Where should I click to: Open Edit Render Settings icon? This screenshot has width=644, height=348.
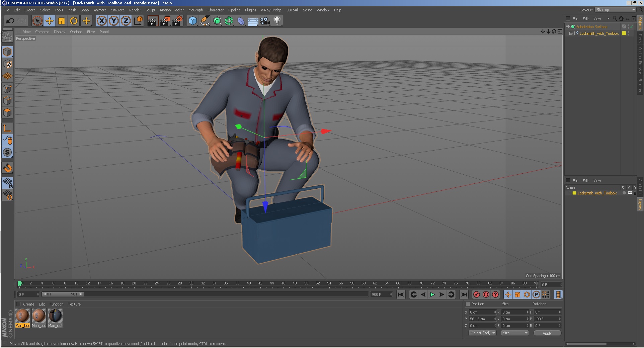(x=177, y=21)
